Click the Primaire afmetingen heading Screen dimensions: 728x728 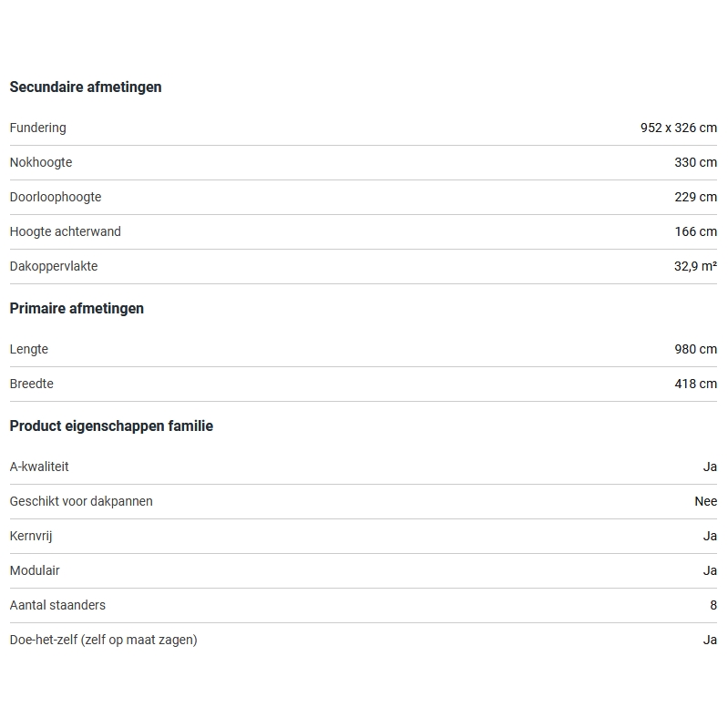77,309
